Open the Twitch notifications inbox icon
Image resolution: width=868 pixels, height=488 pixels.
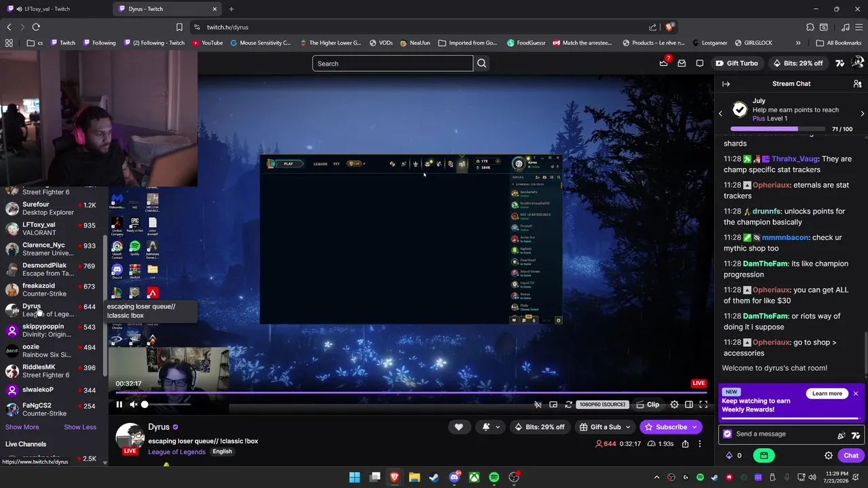point(682,63)
